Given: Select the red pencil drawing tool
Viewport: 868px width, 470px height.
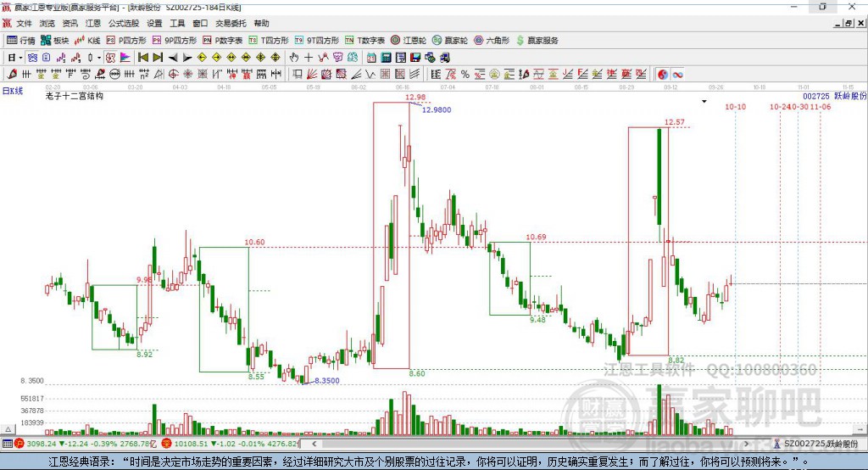Looking at the screenshot, I should (x=12, y=75).
